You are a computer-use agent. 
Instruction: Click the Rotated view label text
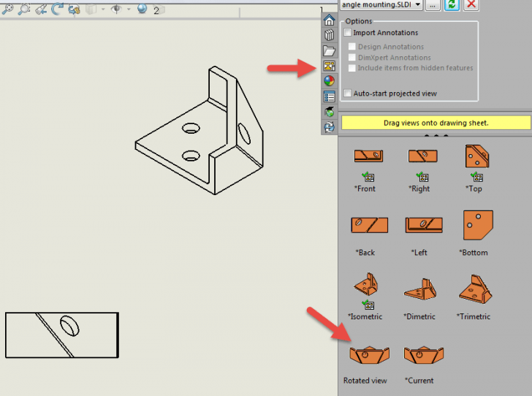pyautogui.click(x=365, y=381)
